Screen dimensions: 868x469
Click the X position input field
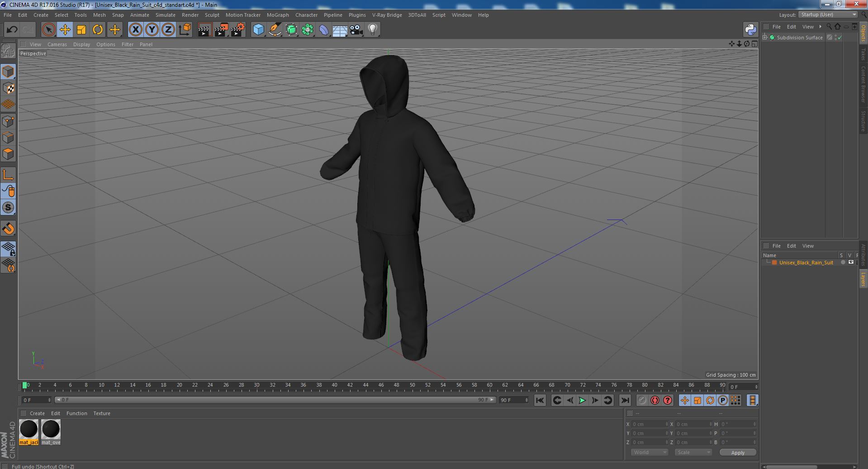click(650, 424)
